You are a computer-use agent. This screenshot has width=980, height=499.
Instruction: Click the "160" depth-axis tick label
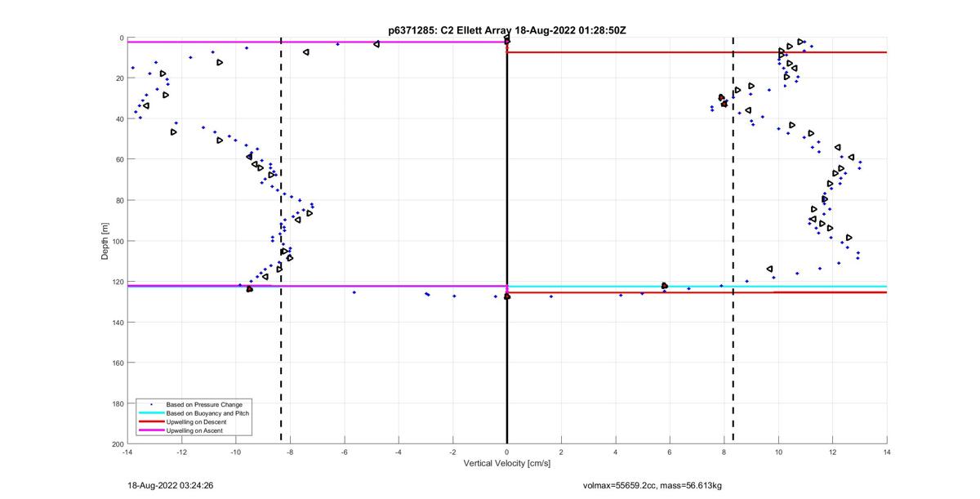pos(118,363)
